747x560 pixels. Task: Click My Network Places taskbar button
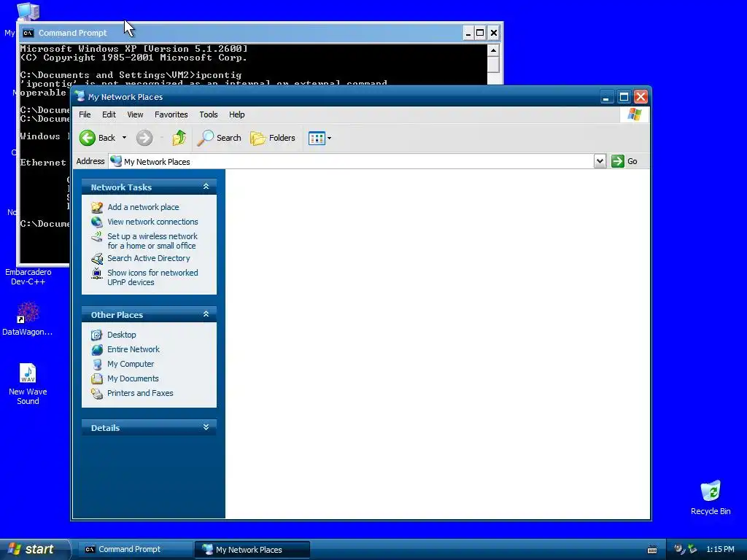tap(252, 550)
